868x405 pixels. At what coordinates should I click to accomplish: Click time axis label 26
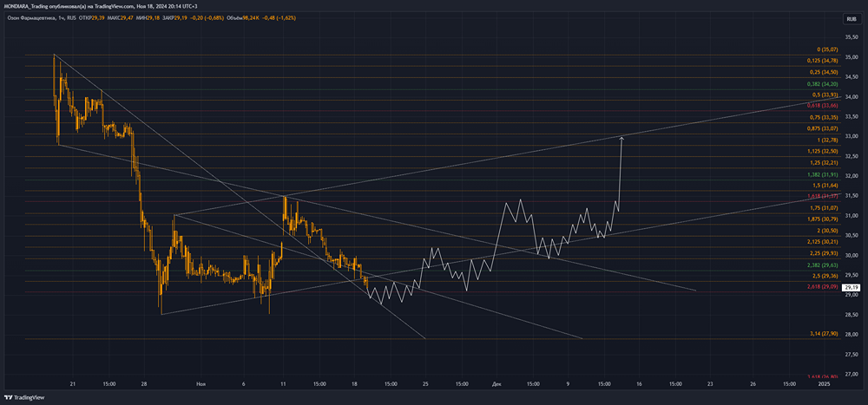pos(753,382)
